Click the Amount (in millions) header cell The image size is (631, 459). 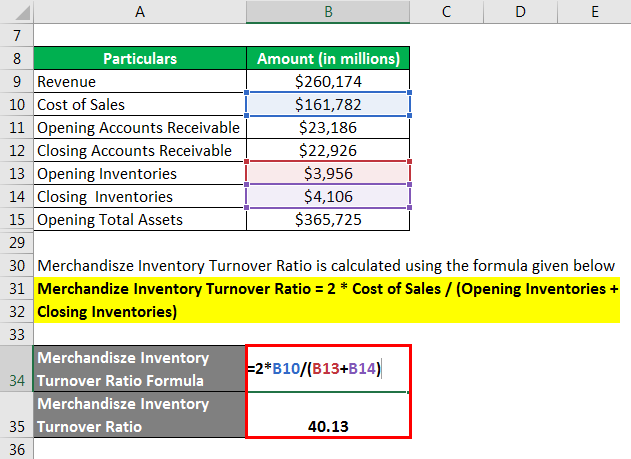tap(328, 58)
